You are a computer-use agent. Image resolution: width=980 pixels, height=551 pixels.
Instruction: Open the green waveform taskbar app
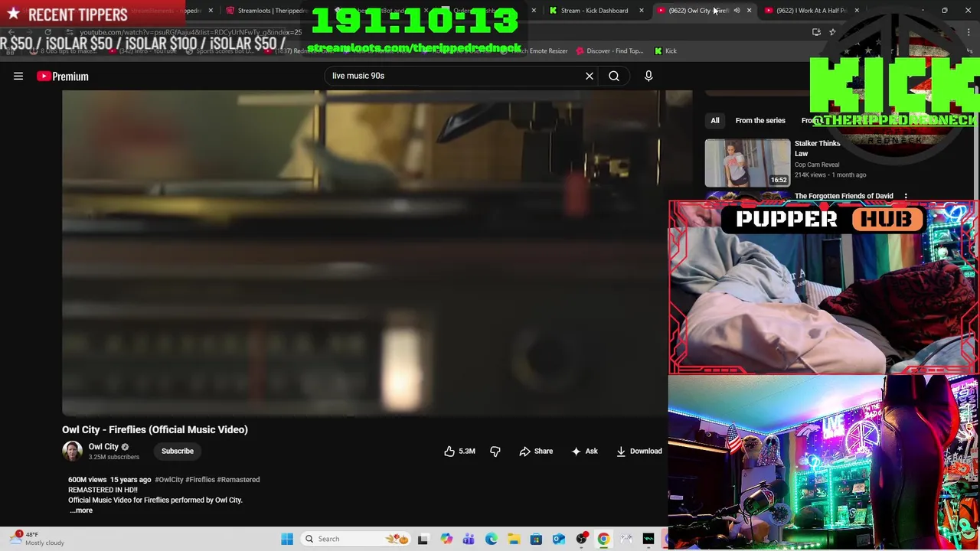coord(648,539)
